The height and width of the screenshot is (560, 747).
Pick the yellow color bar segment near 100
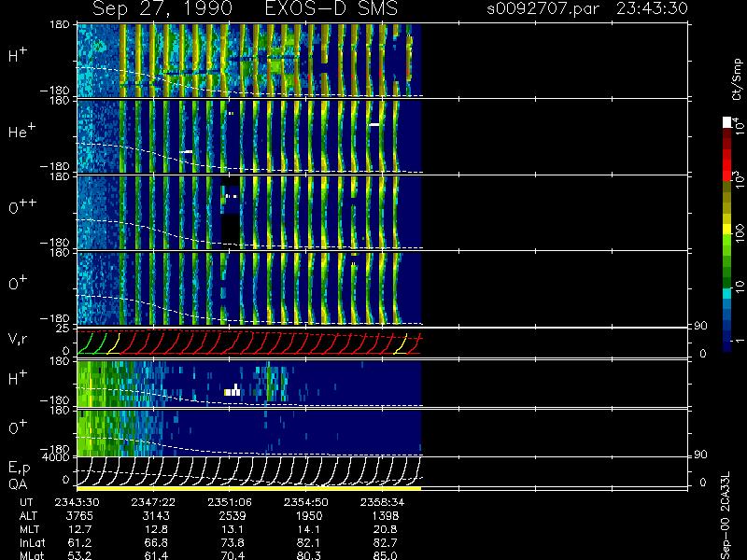pos(727,231)
